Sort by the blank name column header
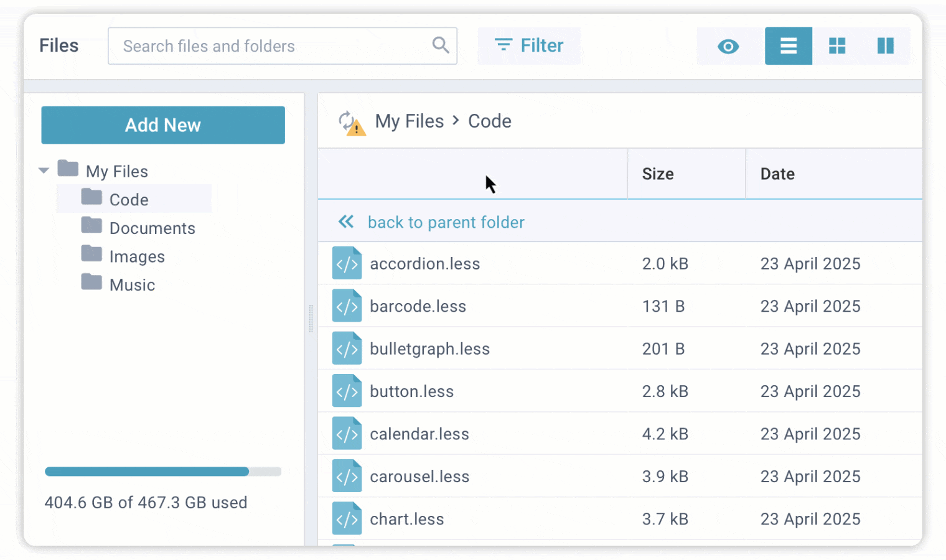946x560 pixels. coord(472,174)
